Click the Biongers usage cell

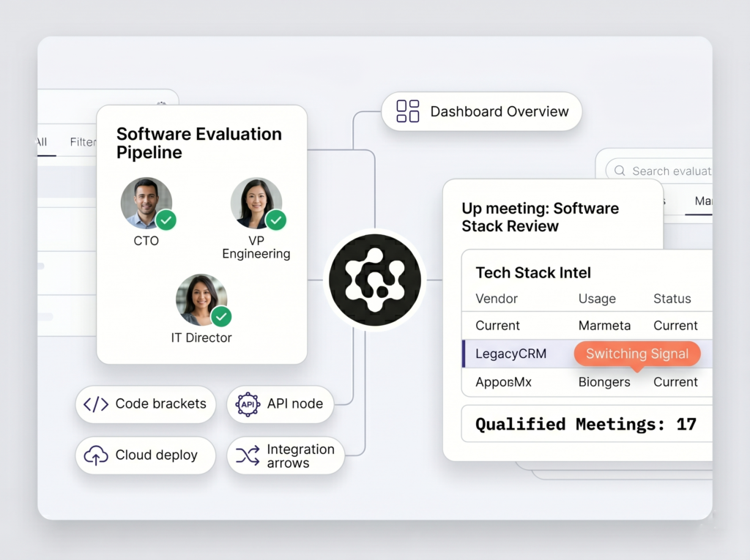point(604,382)
